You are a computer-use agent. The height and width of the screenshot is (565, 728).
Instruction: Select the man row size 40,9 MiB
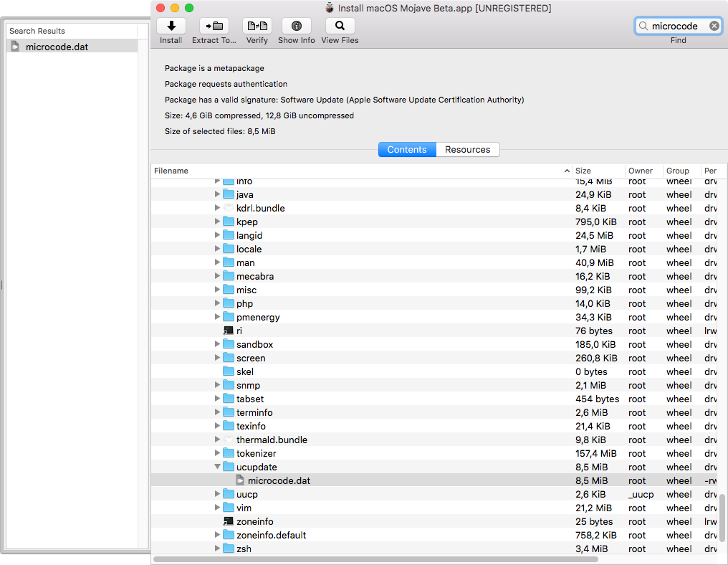[x=594, y=262]
